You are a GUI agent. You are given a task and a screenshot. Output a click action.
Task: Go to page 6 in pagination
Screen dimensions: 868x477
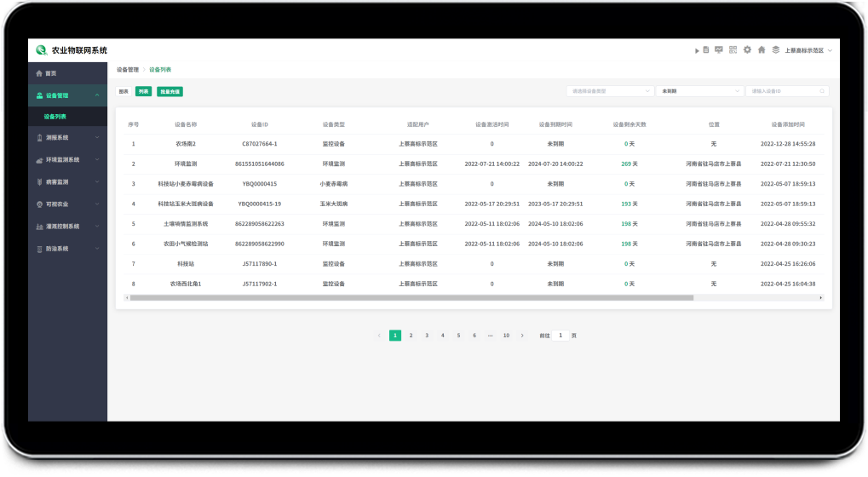[474, 336]
